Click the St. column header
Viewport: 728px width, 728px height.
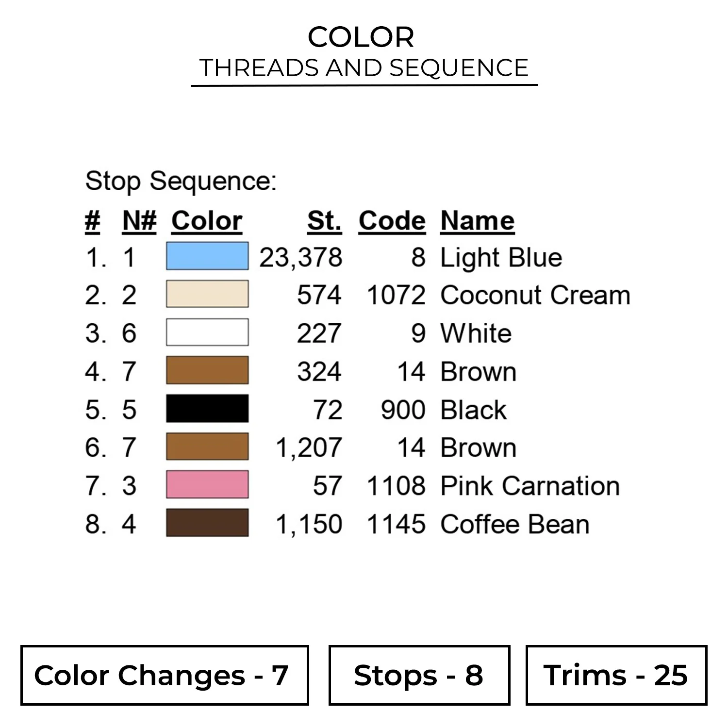[x=324, y=221]
